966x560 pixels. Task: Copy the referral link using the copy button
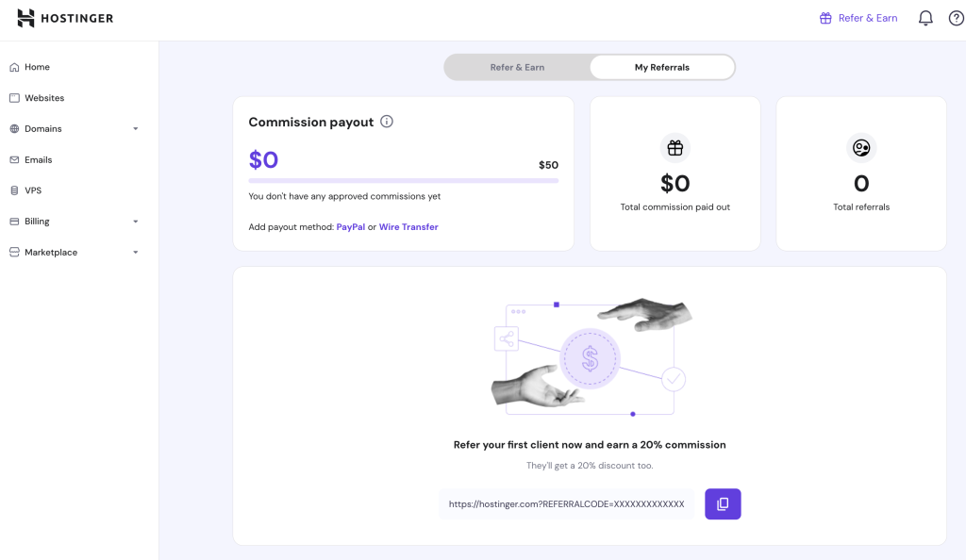(723, 503)
